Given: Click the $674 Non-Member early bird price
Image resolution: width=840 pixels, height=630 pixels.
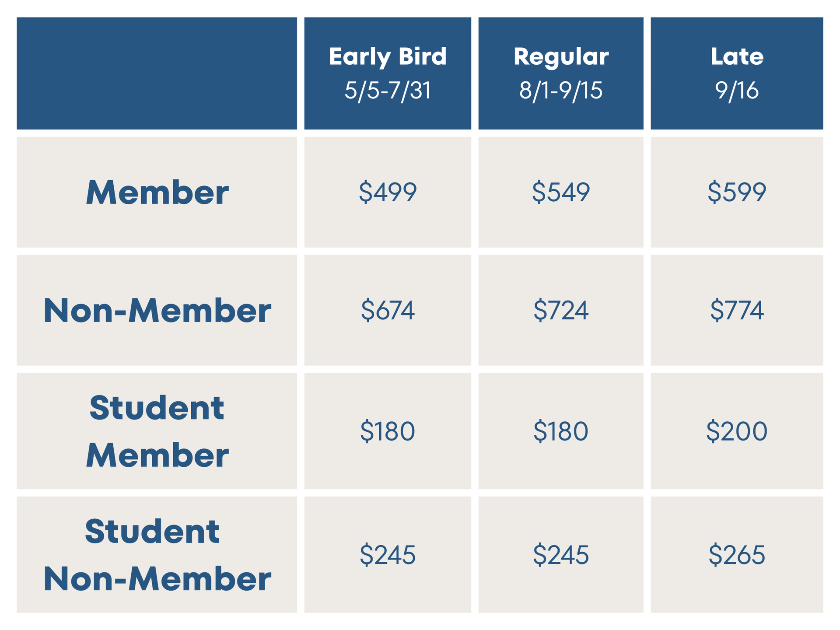Looking at the screenshot, I should (x=388, y=310).
